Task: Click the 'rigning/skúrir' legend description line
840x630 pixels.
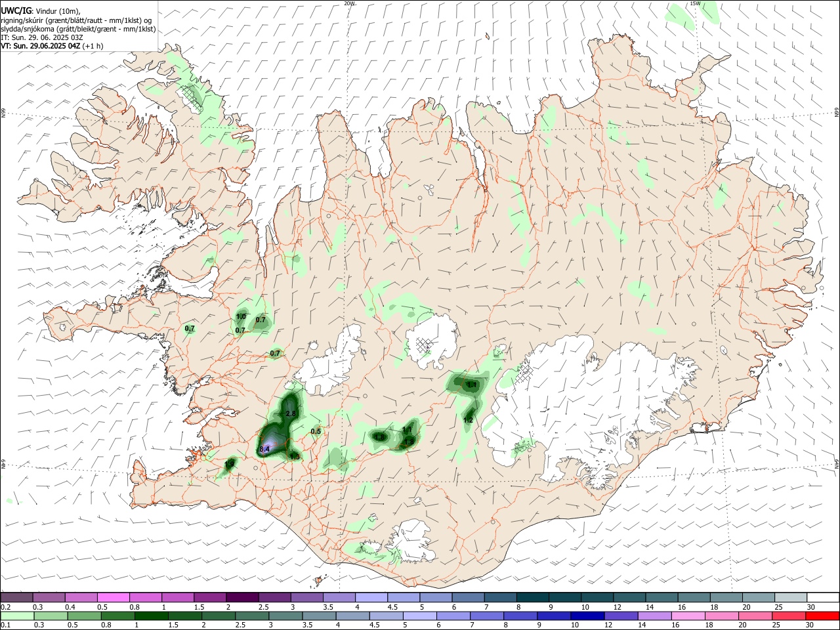Action: 76,20
